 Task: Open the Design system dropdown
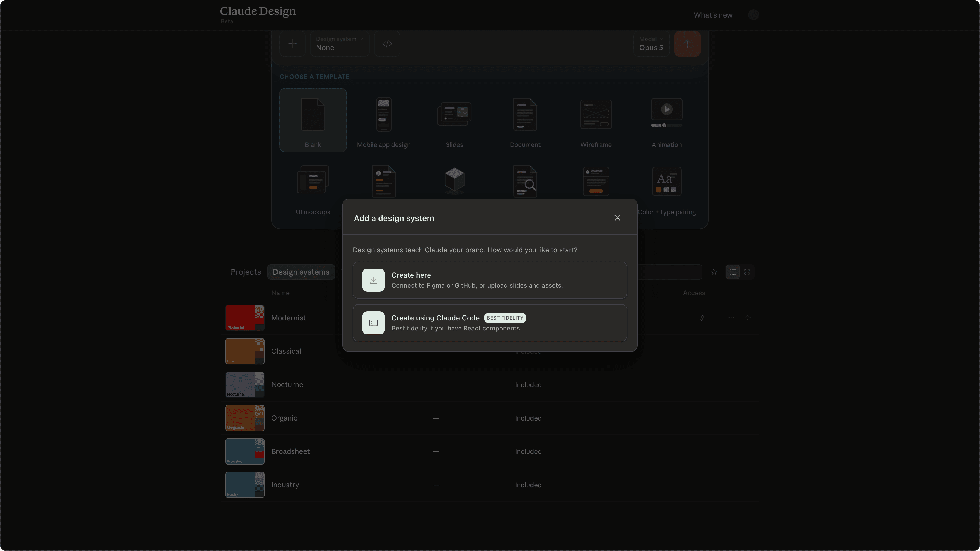pyautogui.click(x=339, y=44)
